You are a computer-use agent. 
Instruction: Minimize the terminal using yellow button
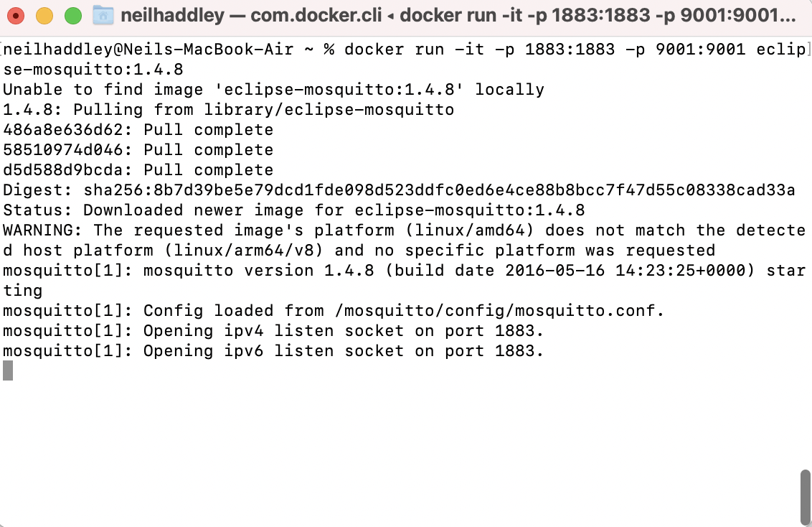(x=44, y=15)
